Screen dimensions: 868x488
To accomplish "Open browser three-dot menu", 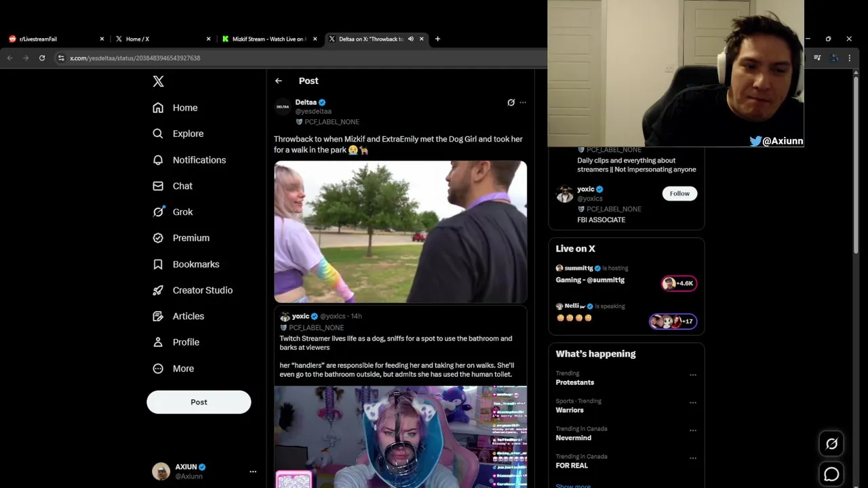I will pyautogui.click(x=849, y=58).
